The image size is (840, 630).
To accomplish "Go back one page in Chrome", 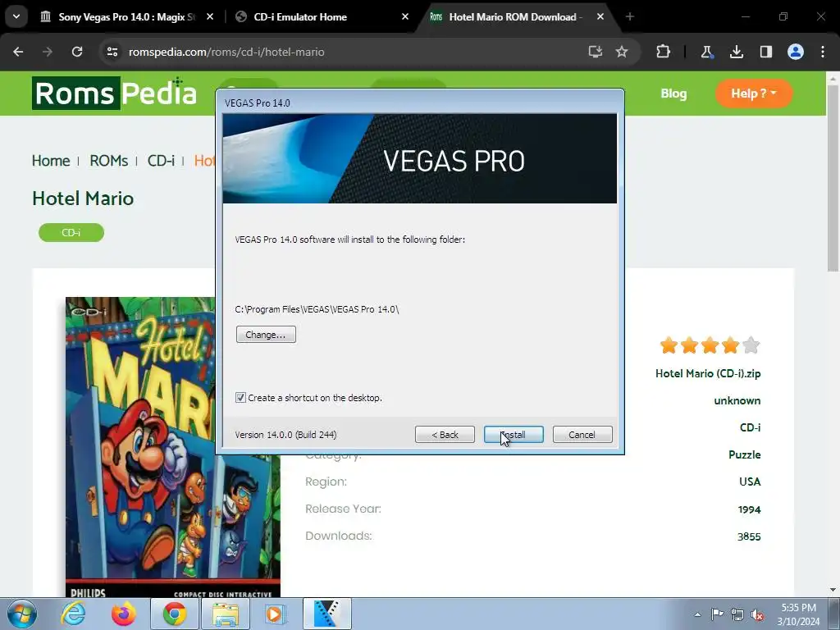I will point(18,52).
